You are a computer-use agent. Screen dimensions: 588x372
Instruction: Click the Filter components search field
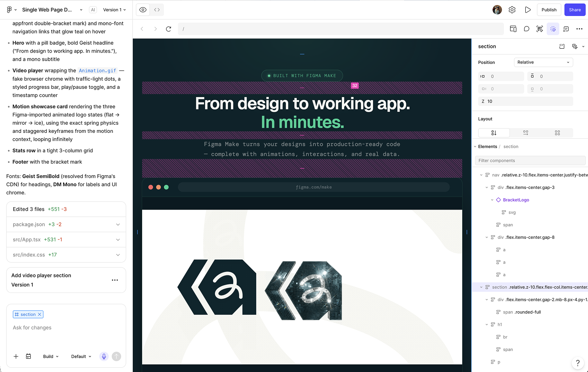530,160
